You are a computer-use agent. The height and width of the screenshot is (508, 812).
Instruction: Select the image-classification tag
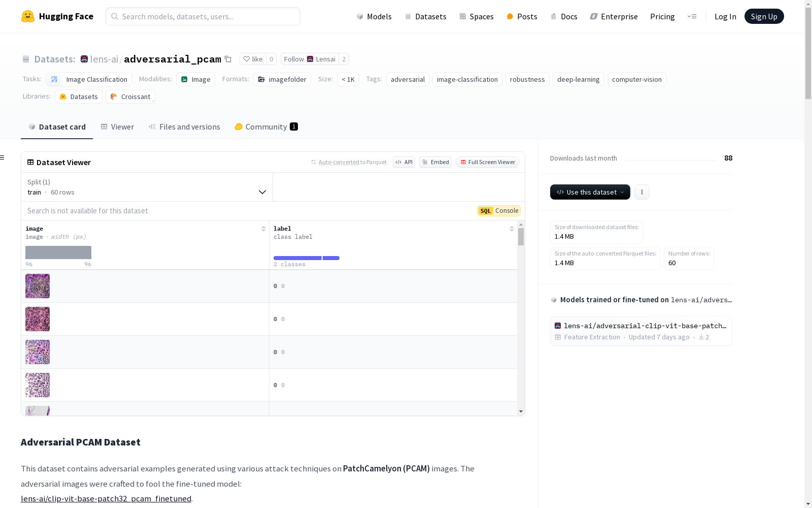(x=467, y=79)
